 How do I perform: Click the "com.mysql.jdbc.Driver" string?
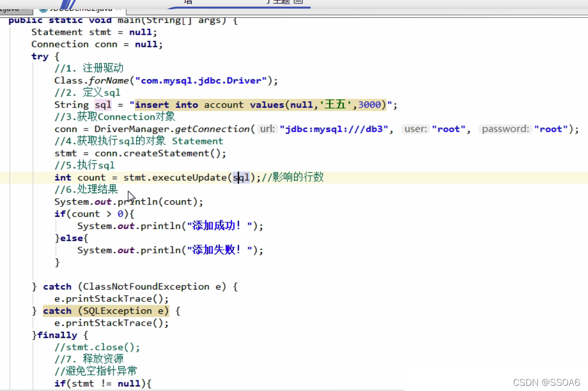(201, 81)
